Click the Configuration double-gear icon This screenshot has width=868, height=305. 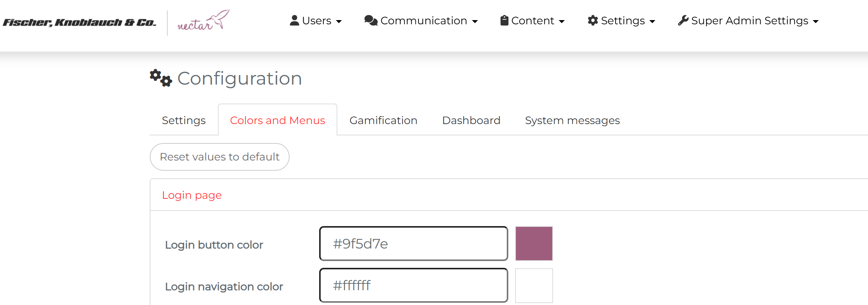pos(161,78)
